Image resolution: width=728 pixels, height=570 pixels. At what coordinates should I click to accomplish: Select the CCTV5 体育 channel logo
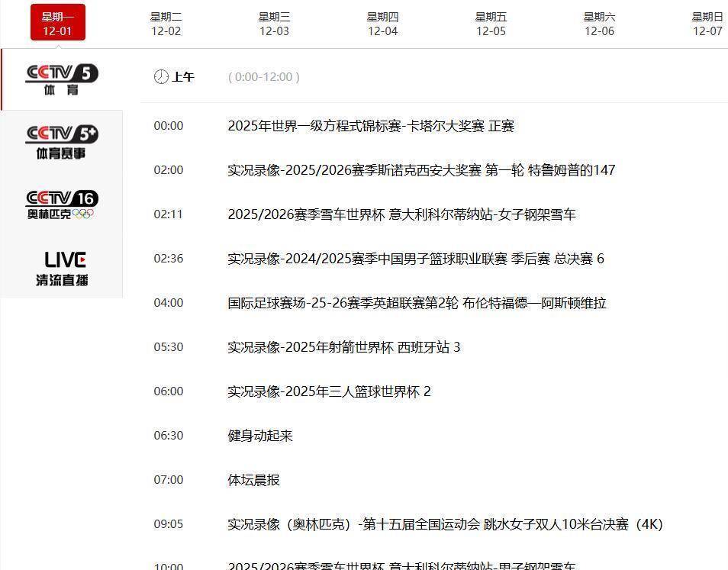tap(62, 79)
